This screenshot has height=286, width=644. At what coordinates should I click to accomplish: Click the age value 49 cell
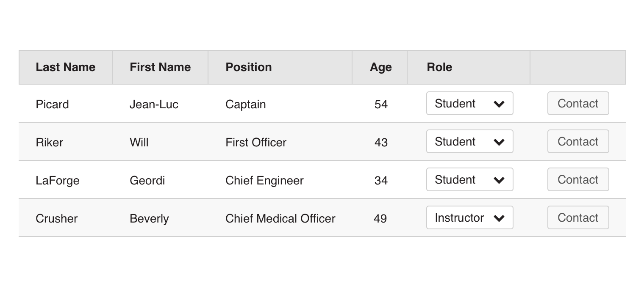(380, 218)
